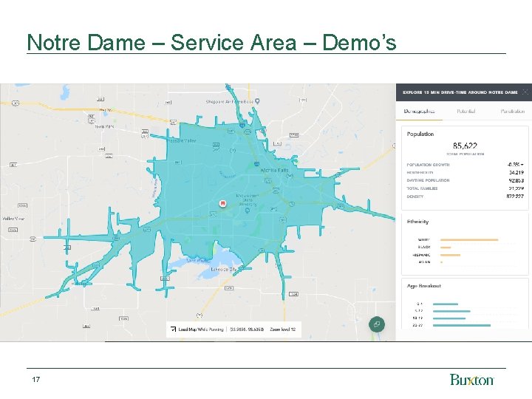Click the 85,622 total population figure
This screenshot has width=532, height=399.
465,146
